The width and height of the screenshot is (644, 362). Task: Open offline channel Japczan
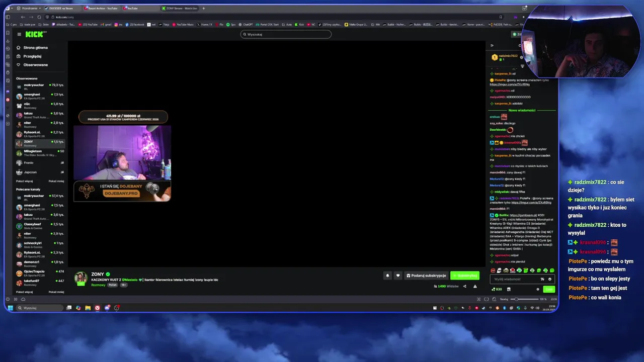(40, 172)
